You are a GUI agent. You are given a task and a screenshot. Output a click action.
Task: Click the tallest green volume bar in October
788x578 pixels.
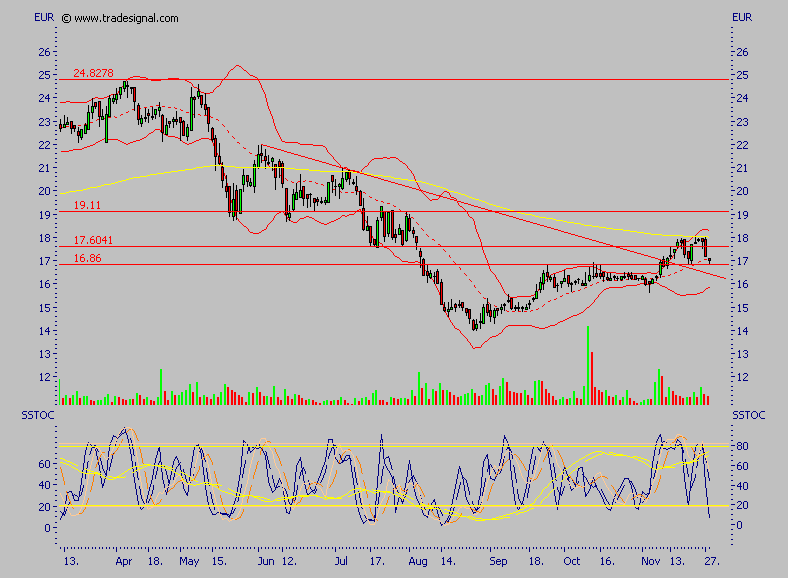pos(588,365)
